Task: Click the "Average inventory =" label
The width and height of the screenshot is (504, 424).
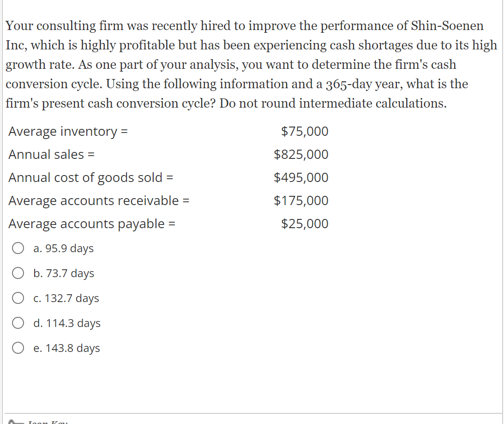Action: point(68,132)
